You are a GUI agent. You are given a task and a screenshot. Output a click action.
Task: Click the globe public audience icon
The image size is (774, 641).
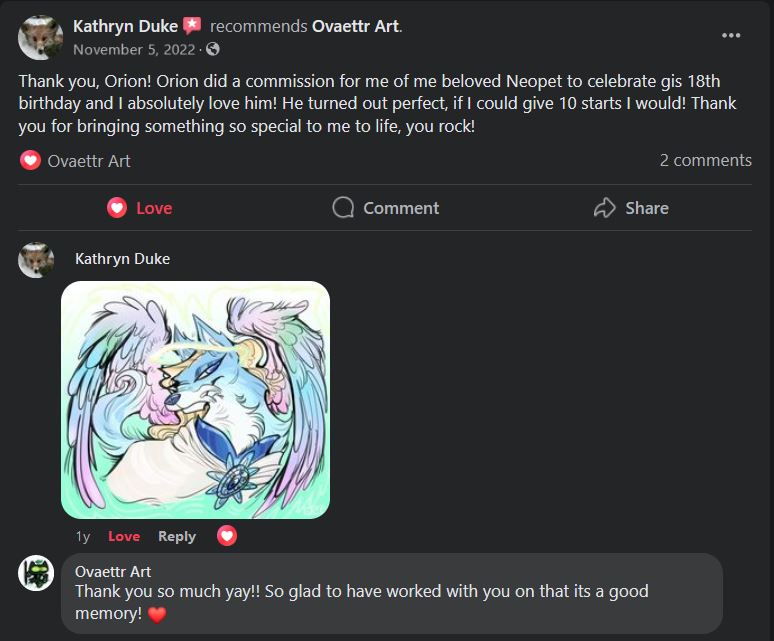click(213, 49)
